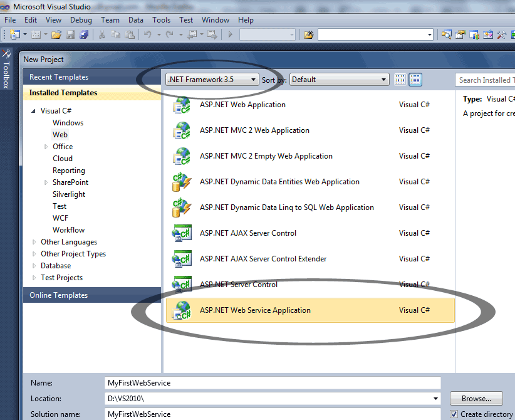The height and width of the screenshot is (420, 515).
Task: Click the Add New Item toolbar icon
Action: coord(36,34)
